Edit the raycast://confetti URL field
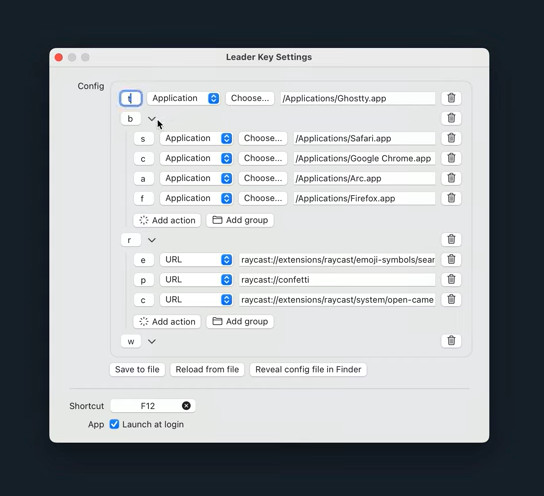544x496 pixels. tap(337, 280)
